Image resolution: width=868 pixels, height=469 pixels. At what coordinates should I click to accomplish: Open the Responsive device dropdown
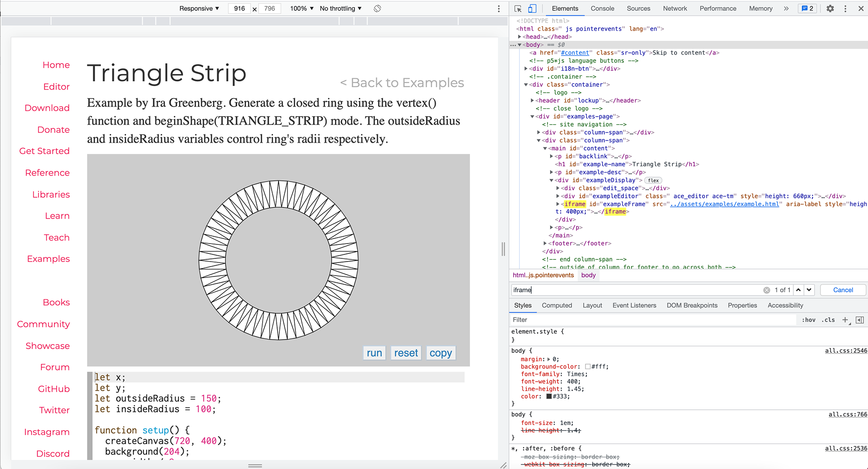pos(199,9)
